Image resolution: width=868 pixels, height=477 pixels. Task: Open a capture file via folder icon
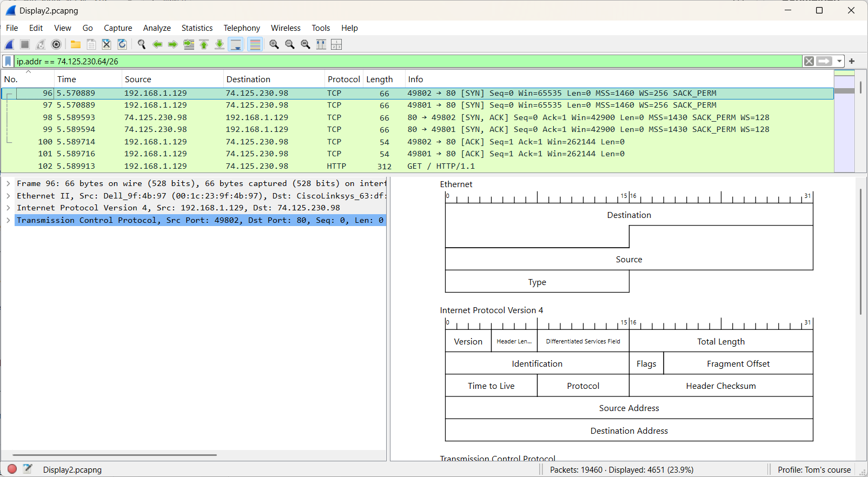(76, 44)
